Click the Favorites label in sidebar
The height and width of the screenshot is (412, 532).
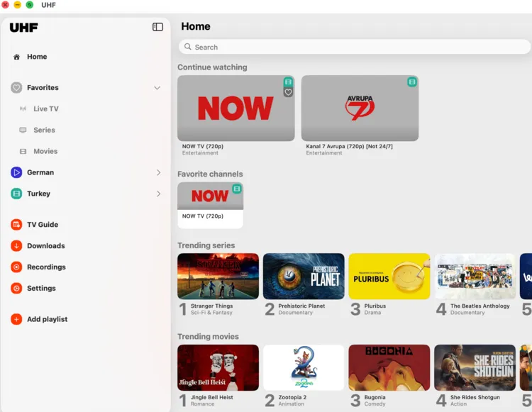(x=43, y=87)
